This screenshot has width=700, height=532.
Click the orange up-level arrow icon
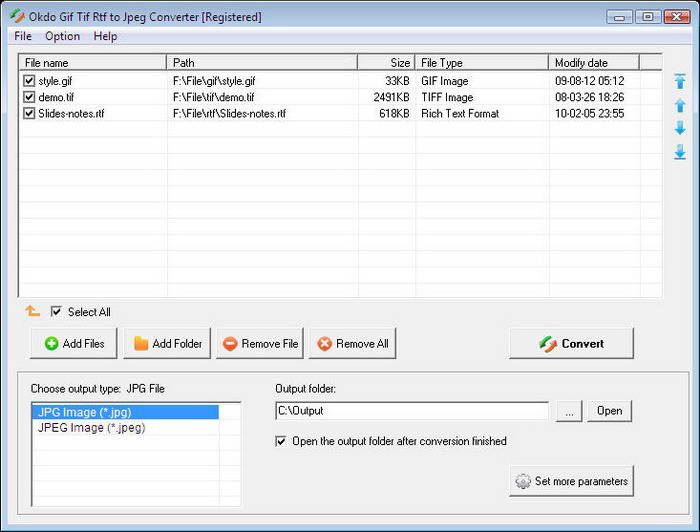pyautogui.click(x=33, y=311)
